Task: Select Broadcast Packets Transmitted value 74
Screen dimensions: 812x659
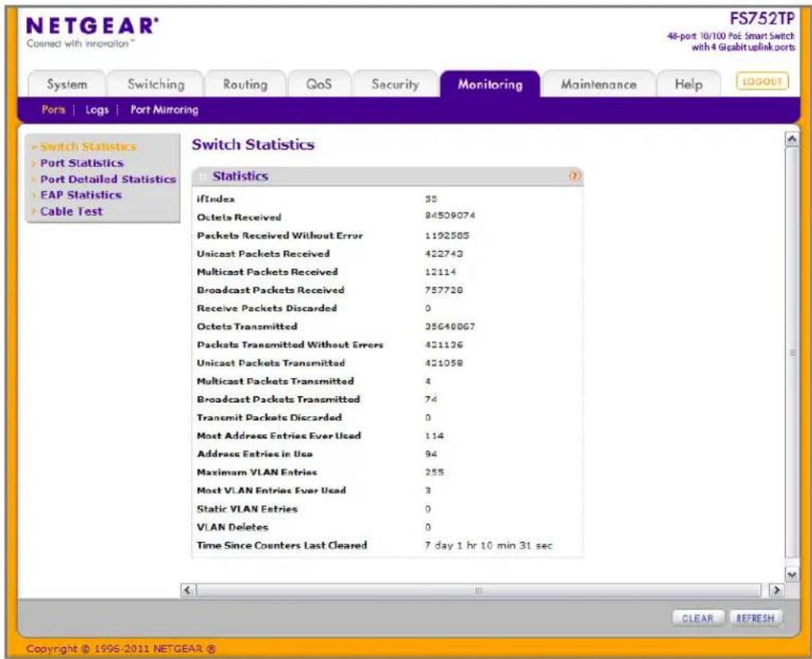Action: 431,399
